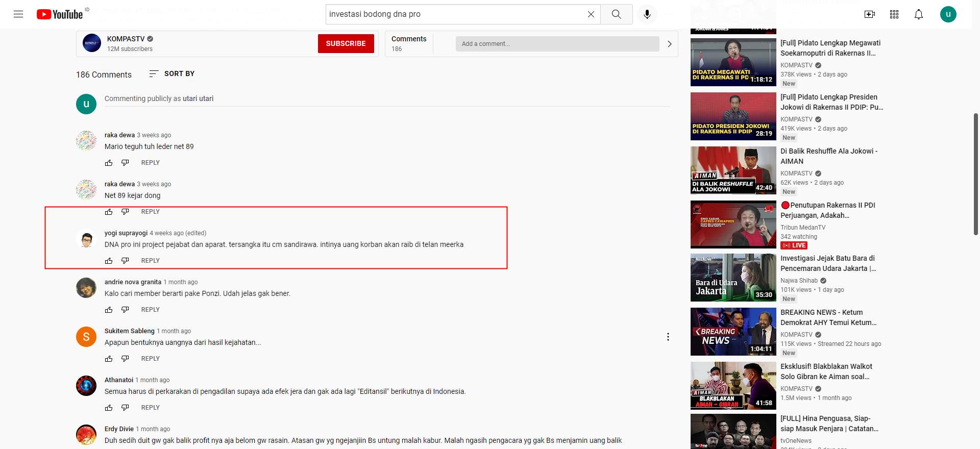The width and height of the screenshot is (980, 449).
Task: Open the account avatar menu
Action: tap(948, 14)
